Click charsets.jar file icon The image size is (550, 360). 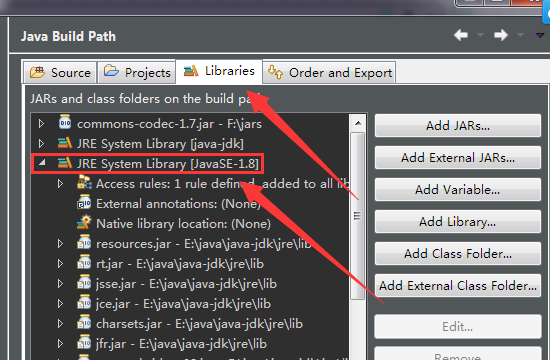84,322
